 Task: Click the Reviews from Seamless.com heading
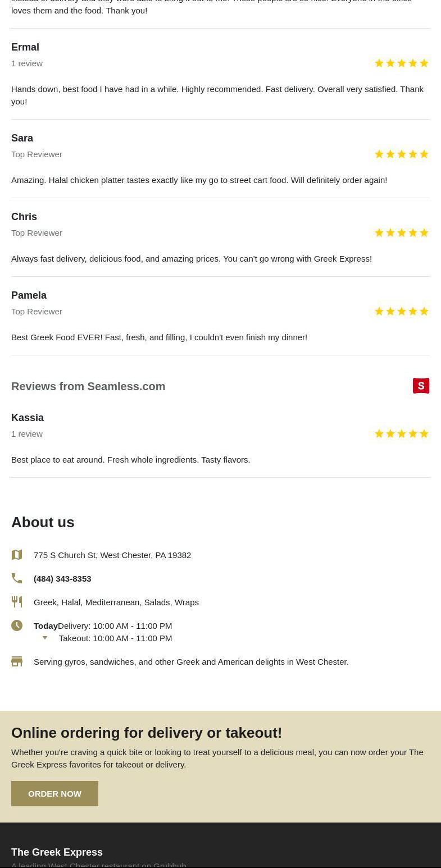[x=88, y=386]
